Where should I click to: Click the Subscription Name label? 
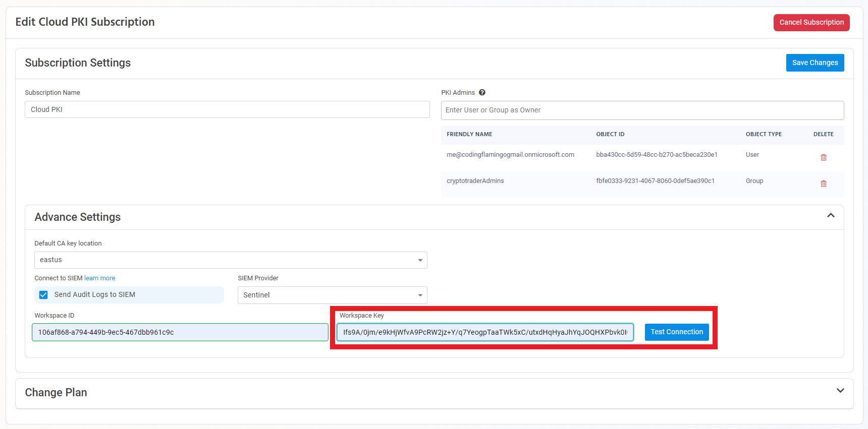point(52,93)
